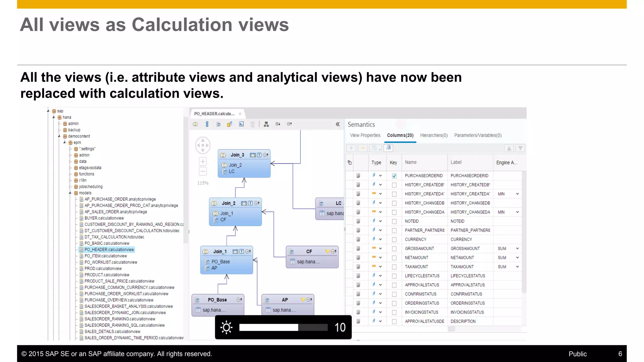Click the greyed-out trash delete icon

point(253,124)
